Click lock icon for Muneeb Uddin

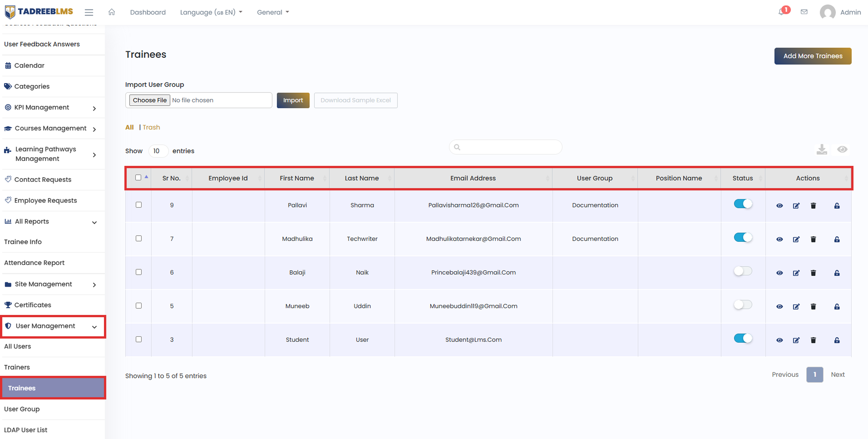[837, 306]
